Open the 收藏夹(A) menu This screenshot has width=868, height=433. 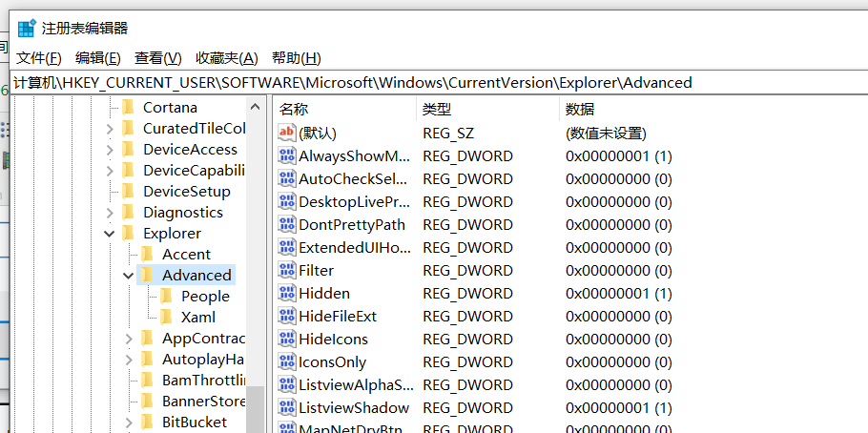227,57
